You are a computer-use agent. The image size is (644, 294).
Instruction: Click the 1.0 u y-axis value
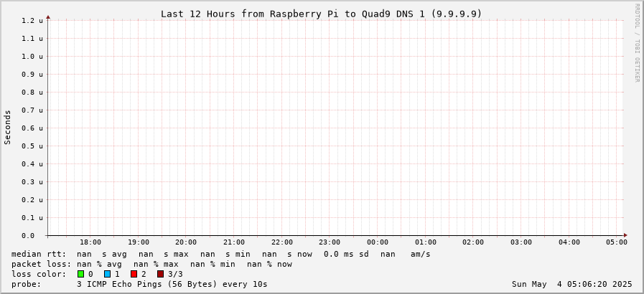[32, 56]
